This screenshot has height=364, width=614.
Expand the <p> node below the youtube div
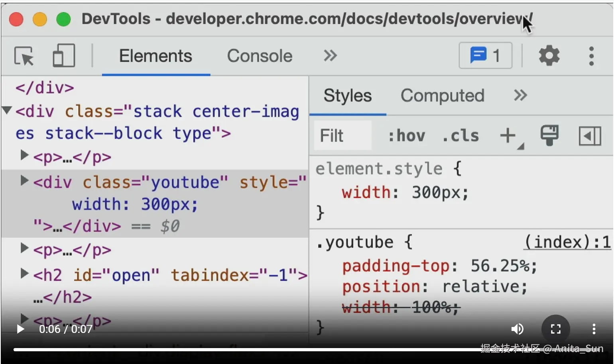click(24, 248)
